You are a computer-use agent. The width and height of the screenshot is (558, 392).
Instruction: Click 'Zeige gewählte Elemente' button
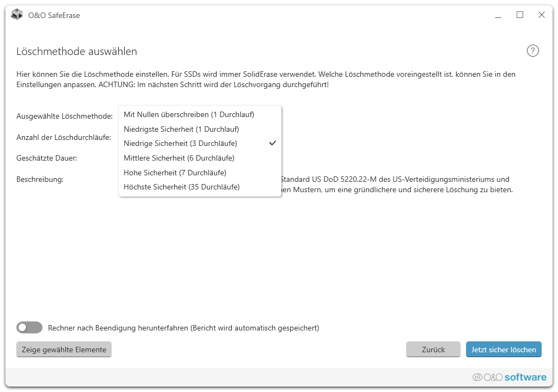[64, 350]
